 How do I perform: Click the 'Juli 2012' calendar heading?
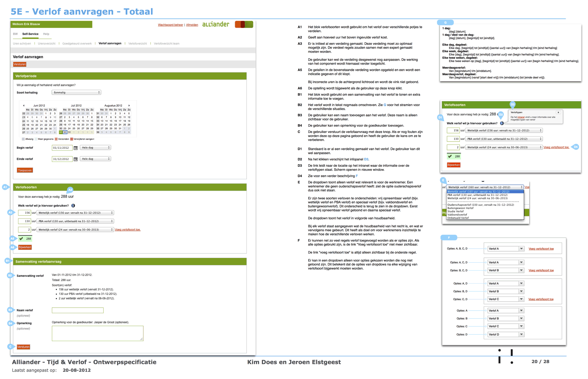click(x=76, y=106)
